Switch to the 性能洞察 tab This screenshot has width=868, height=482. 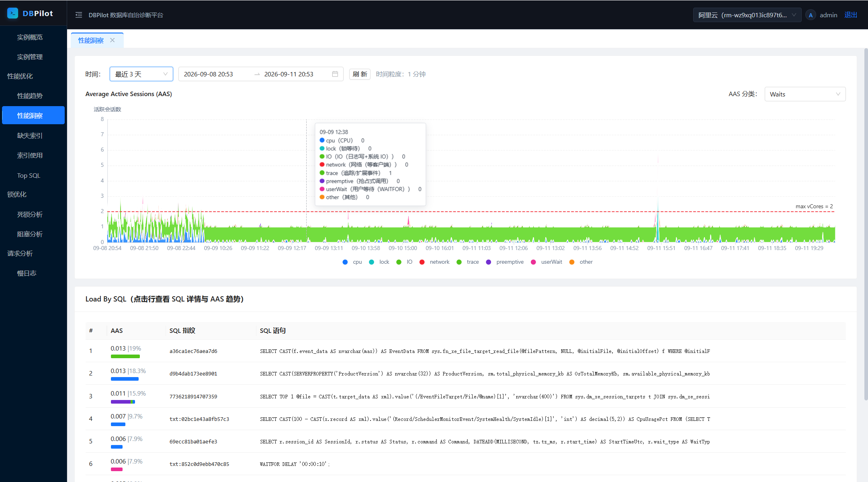click(x=91, y=40)
